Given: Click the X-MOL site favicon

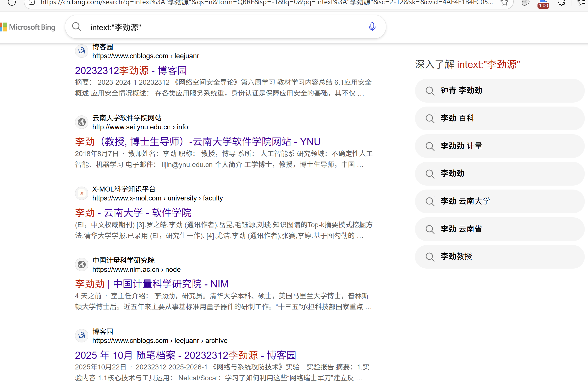Looking at the screenshot, I should [x=81, y=193].
